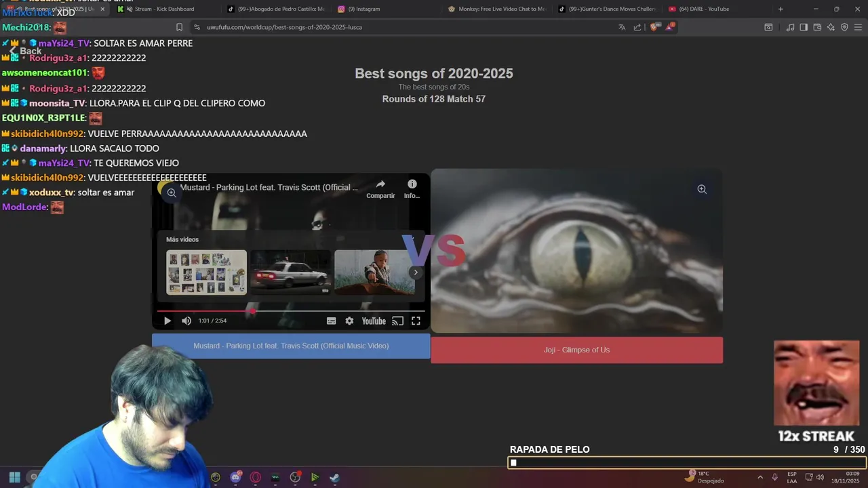Click chat username moonsita_TV
The height and width of the screenshot is (488, 868).
pos(57,103)
